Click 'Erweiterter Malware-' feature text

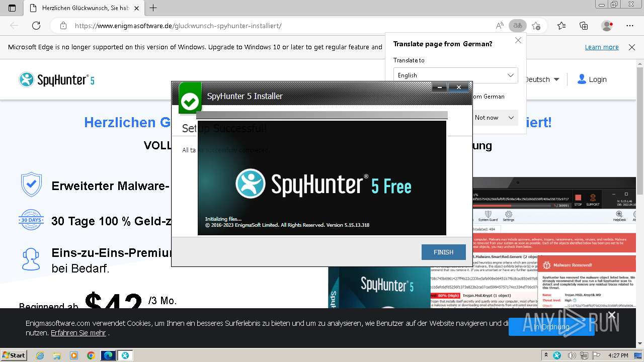(x=110, y=186)
